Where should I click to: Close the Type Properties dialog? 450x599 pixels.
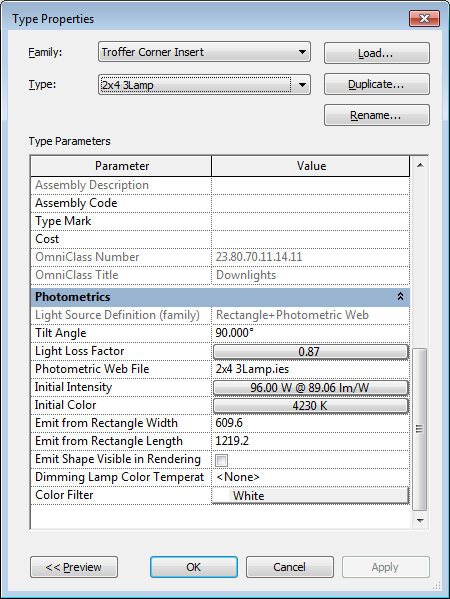pyautogui.click(x=424, y=18)
